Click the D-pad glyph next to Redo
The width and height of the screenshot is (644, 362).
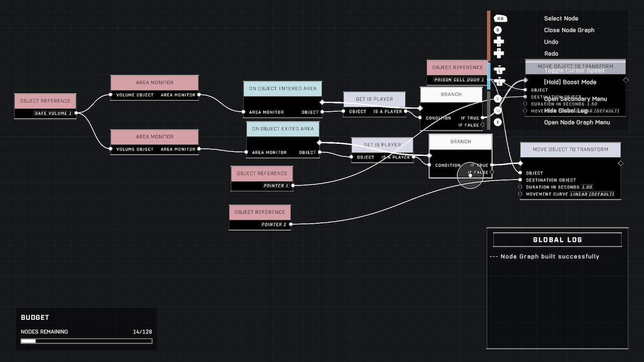tap(499, 53)
